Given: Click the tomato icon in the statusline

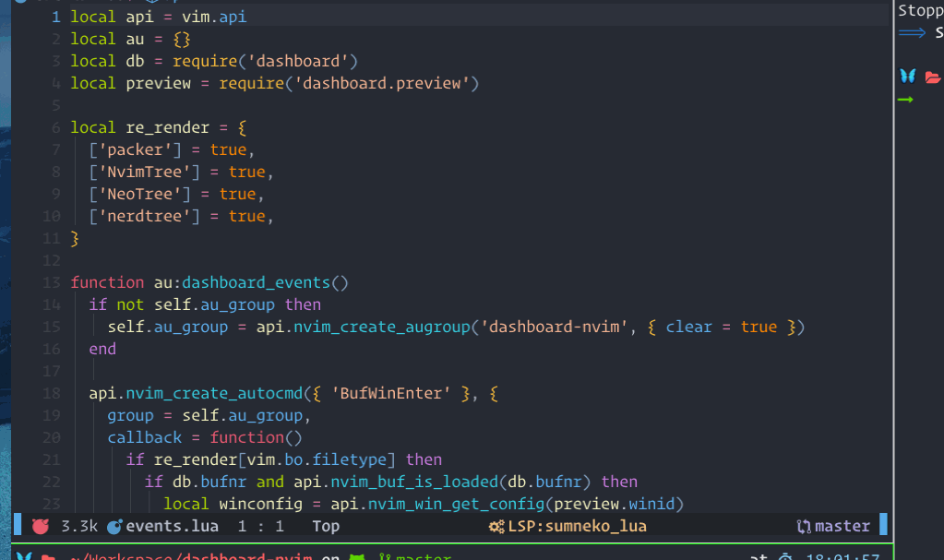Looking at the screenshot, I should click(41, 526).
